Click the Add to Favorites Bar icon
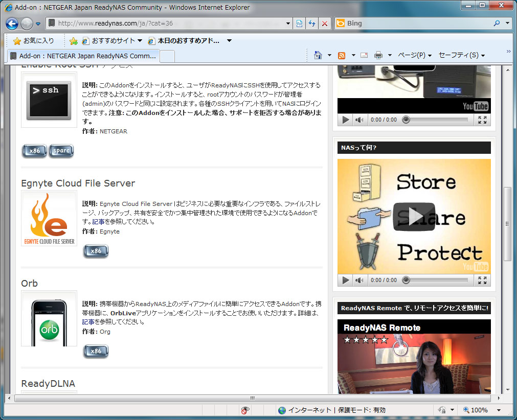This screenshot has height=420, width=517. (73, 41)
